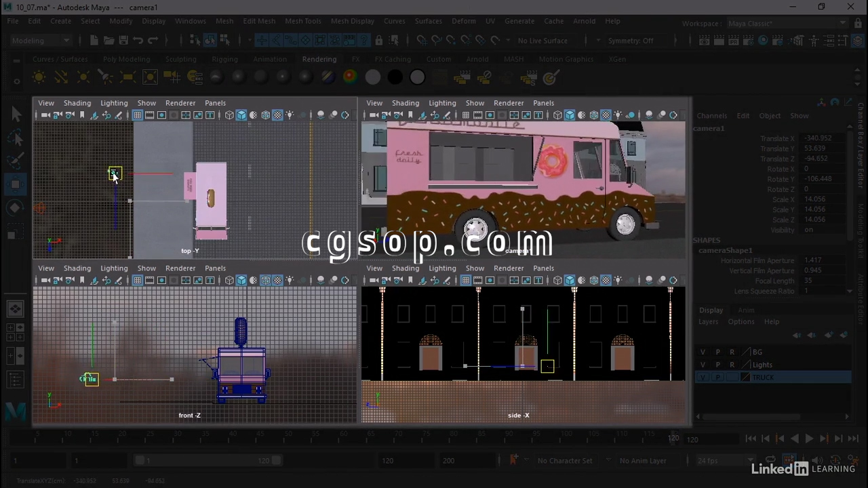Enable smooth shade all in the camera1 viewport
868x488 pixels.
tap(570, 115)
